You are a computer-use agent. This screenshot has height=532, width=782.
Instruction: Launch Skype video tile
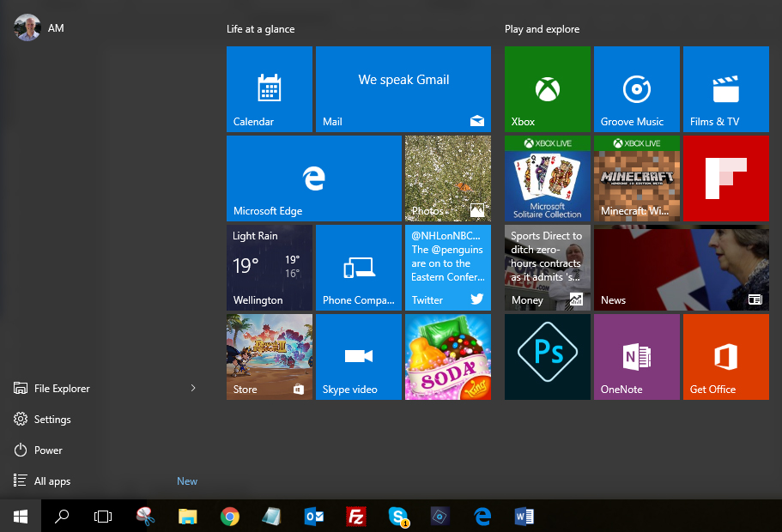click(x=359, y=357)
